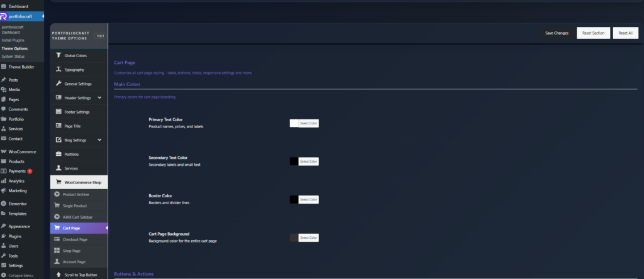
Task: Collapse the WooCommerce Shop section
Action: (79, 182)
